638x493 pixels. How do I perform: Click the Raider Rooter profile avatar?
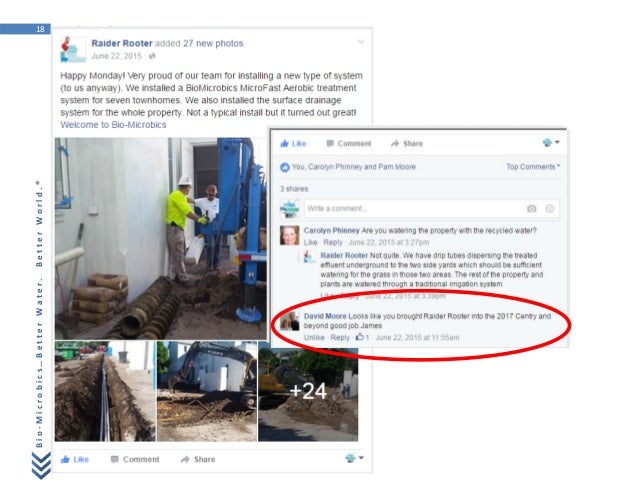73,50
